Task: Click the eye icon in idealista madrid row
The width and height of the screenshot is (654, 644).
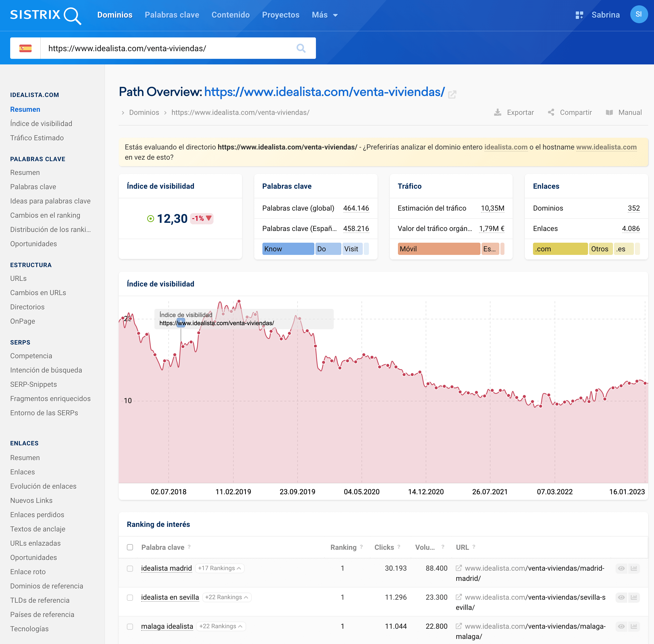Action: (x=621, y=568)
